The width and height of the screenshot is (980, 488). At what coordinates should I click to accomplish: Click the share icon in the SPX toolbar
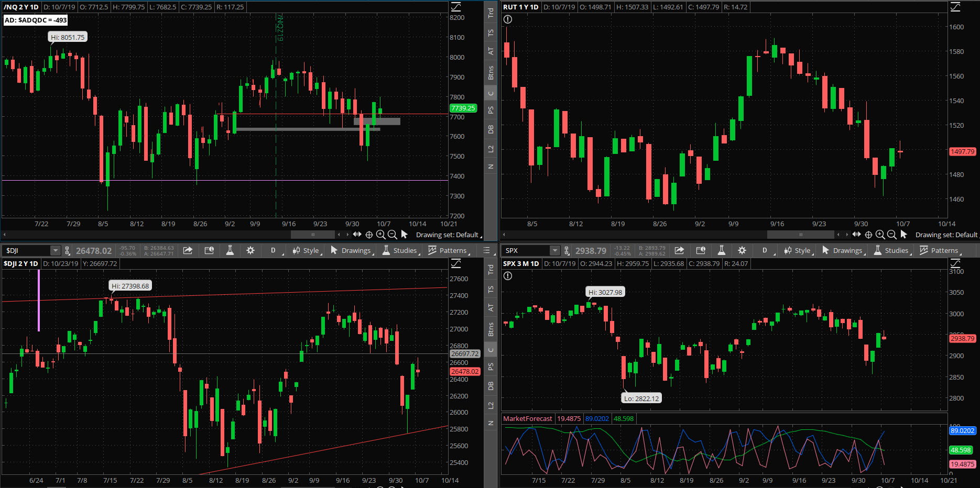point(679,250)
